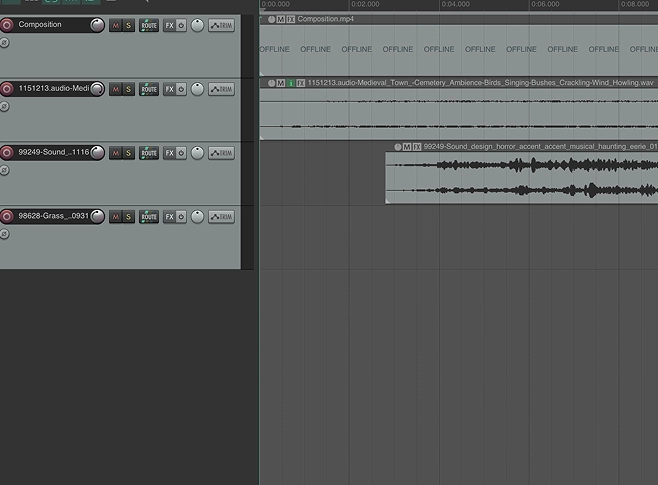
Task: Bypass FX on the 98628-Grass track
Action: (x=181, y=217)
